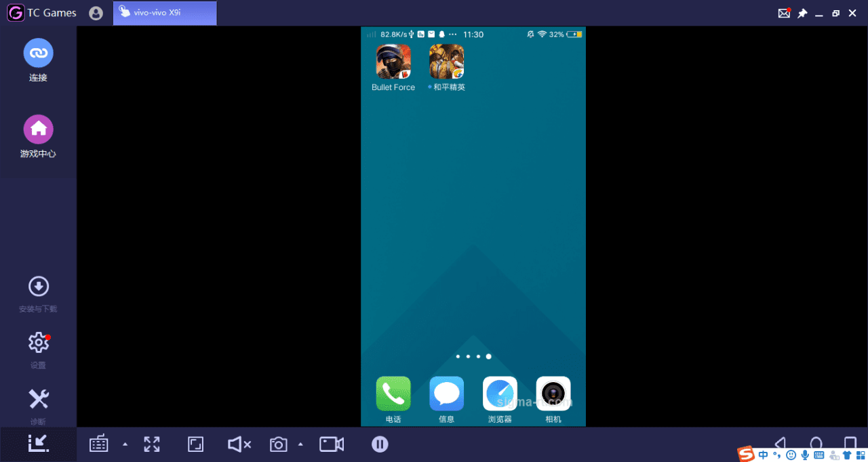Viewport: 868px width, 462px height.
Task: Open 游戏中心 game center
Action: coord(39,129)
